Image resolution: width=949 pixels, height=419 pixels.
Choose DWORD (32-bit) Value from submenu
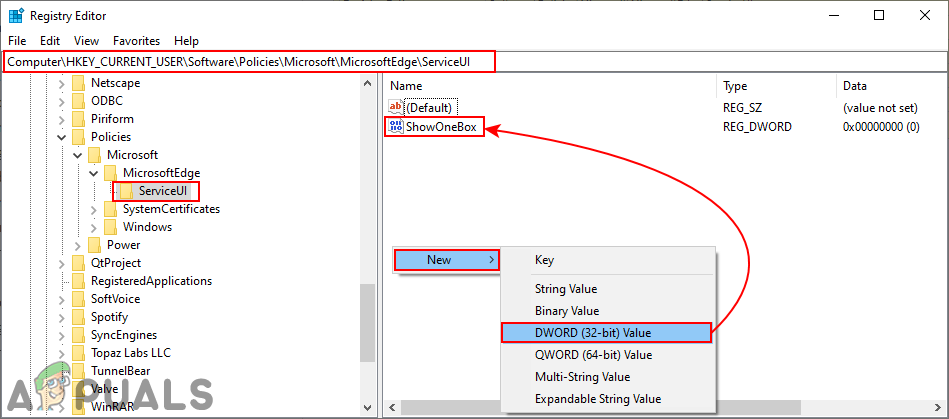[x=607, y=332]
